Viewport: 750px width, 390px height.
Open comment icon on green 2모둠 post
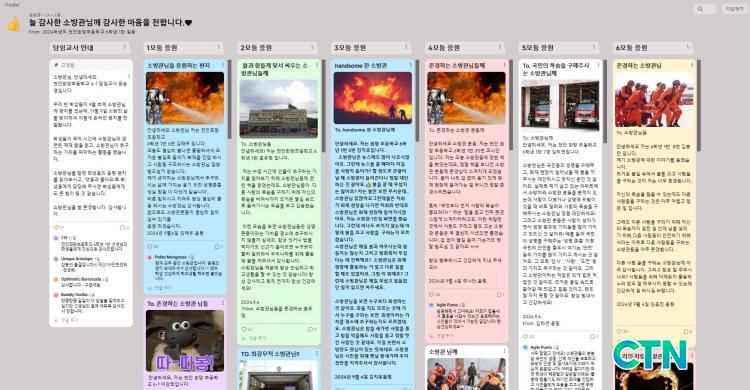coord(312,329)
